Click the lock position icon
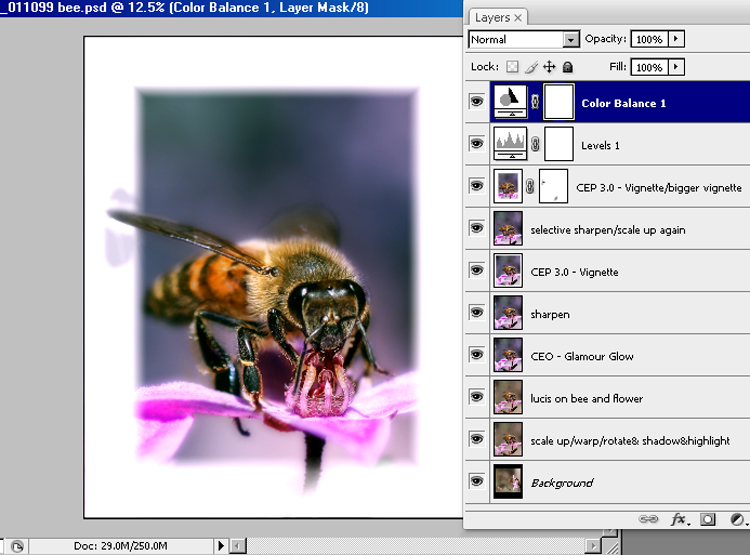This screenshot has width=750, height=555. 549,67
